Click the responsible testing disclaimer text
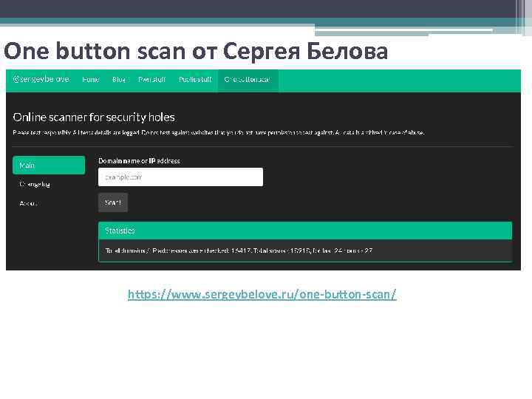 click(x=219, y=133)
